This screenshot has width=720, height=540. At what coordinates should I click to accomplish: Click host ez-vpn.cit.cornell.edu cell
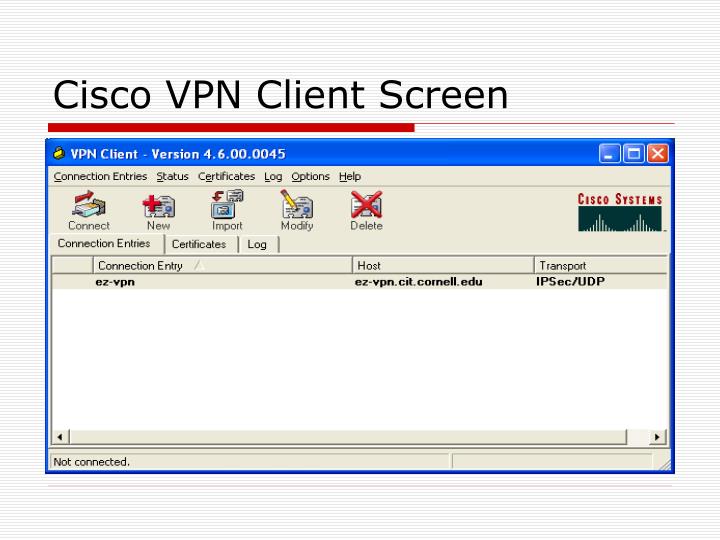pyautogui.click(x=418, y=281)
